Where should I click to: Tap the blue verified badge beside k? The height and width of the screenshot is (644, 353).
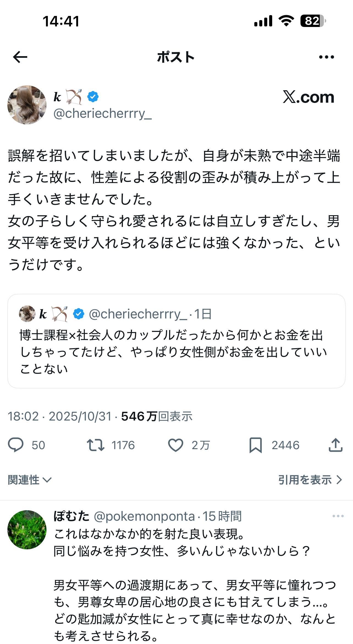[93, 97]
